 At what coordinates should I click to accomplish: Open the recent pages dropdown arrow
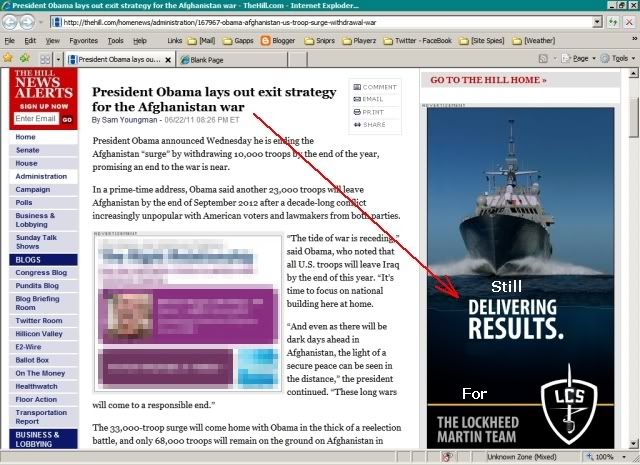[x=40, y=22]
